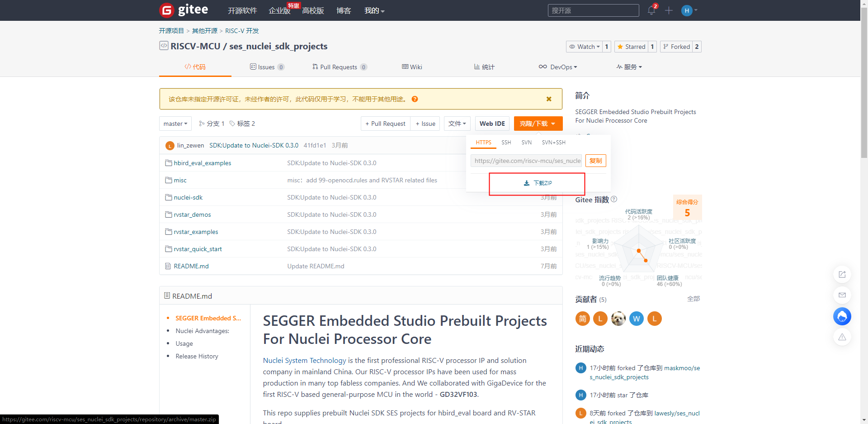Image resolution: width=868 pixels, height=424 pixels.
Task: Select the SVN clone tab
Action: (526, 143)
